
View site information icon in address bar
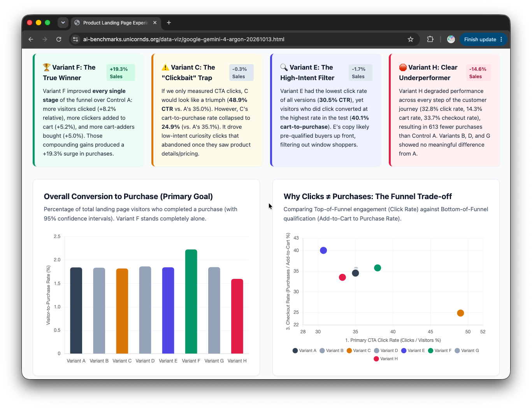[x=75, y=39]
